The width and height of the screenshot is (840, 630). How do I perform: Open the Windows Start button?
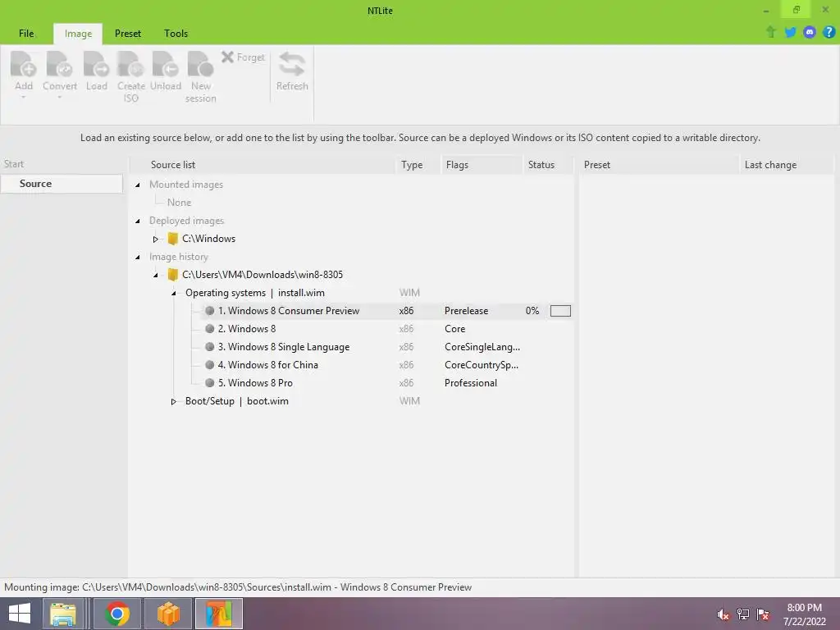20,614
